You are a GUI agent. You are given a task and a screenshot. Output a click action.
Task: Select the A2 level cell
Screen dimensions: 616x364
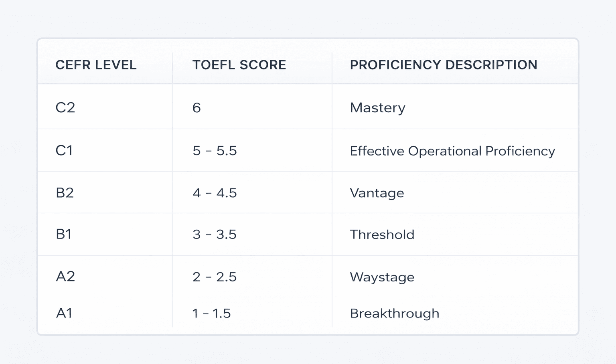(x=65, y=277)
